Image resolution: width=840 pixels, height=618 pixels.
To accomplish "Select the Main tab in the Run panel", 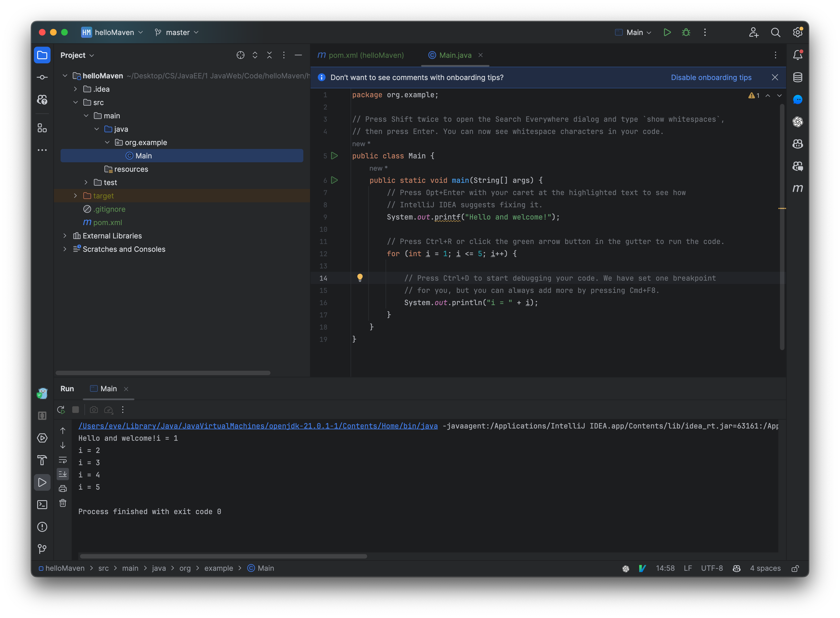I will [108, 389].
